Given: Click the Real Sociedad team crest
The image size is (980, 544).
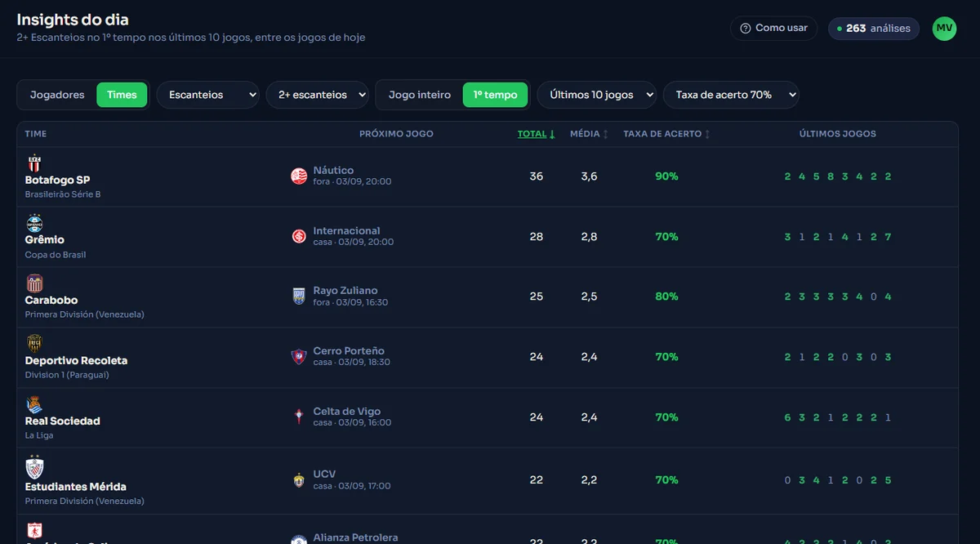Looking at the screenshot, I should pyautogui.click(x=34, y=404).
